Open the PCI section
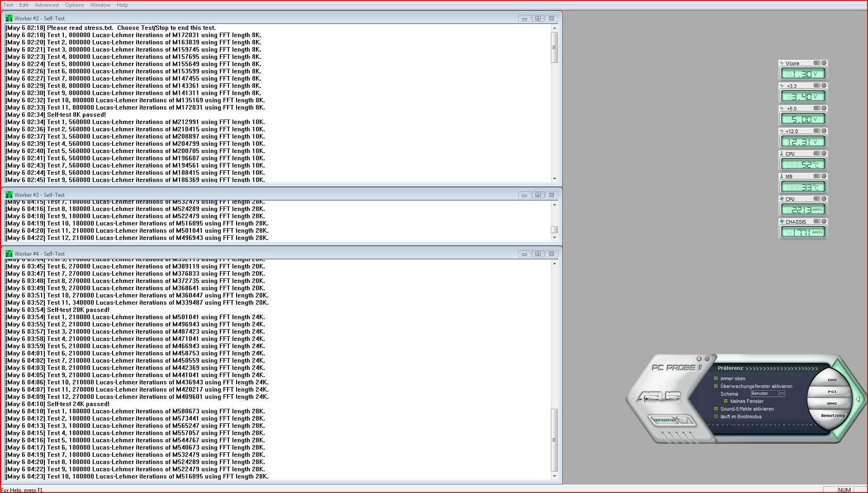 pyautogui.click(x=832, y=392)
